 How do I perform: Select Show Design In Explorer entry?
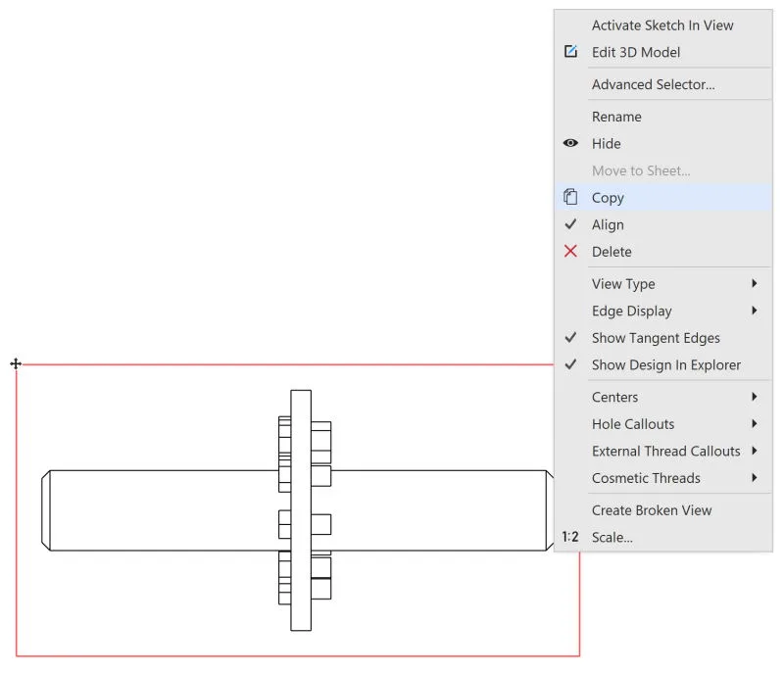[663, 364]
